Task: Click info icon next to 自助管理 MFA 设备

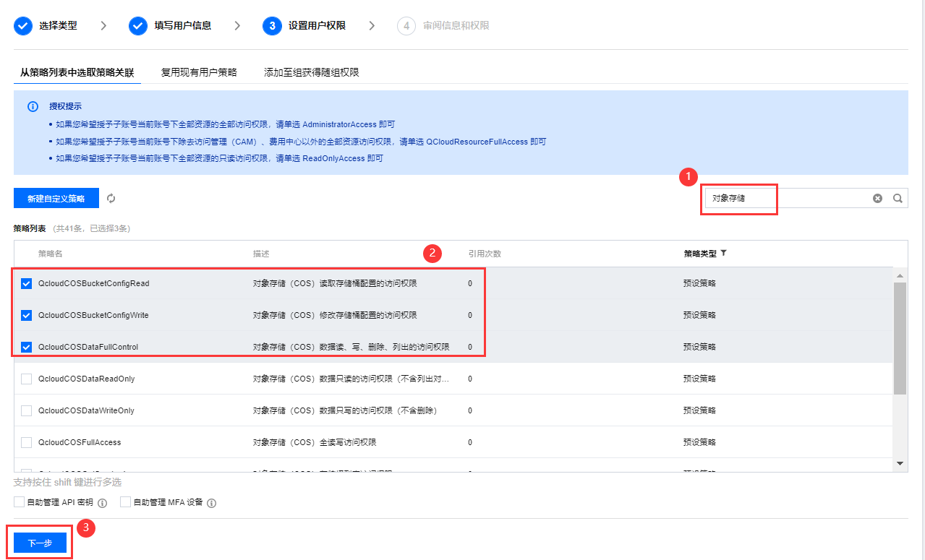Action: coord(212,503)
